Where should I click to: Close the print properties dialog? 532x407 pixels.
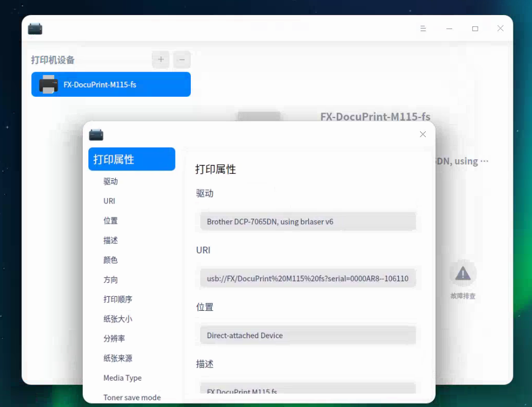(x=423, y=134)
